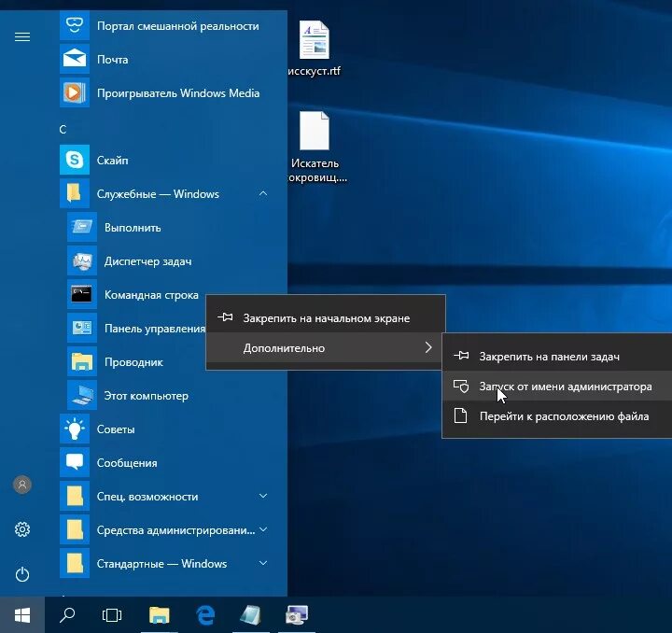The image size is (672, 633).
Task: Launch Проводник from the Start list
Action: point(82,361)
